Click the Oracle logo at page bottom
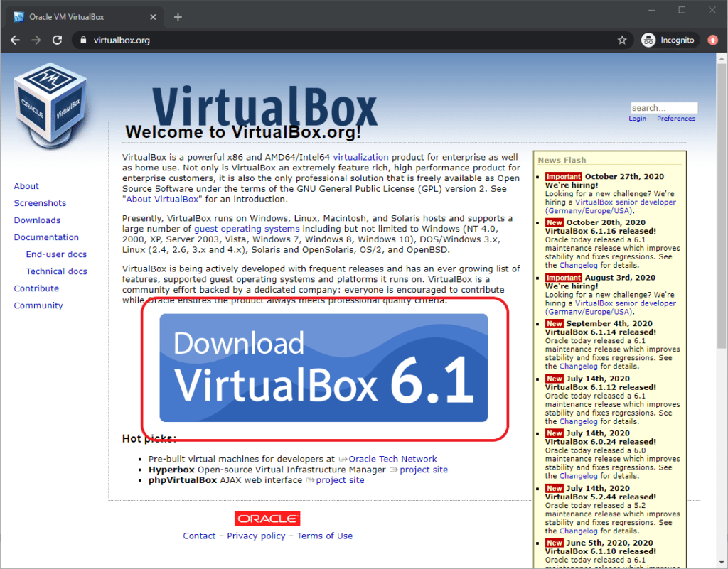Viewport: 728px width, 569px height. click(x=267, y=519)
